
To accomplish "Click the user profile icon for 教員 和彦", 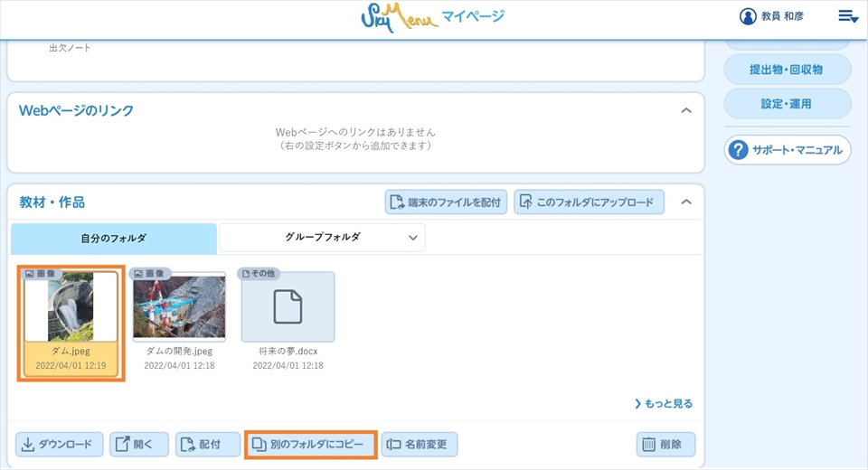I will [748, 16].
